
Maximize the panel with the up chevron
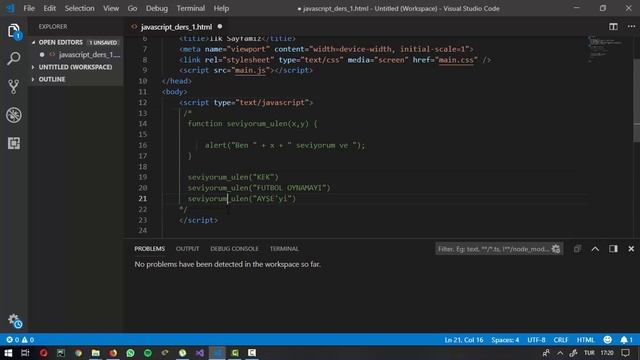click(595, 249)
